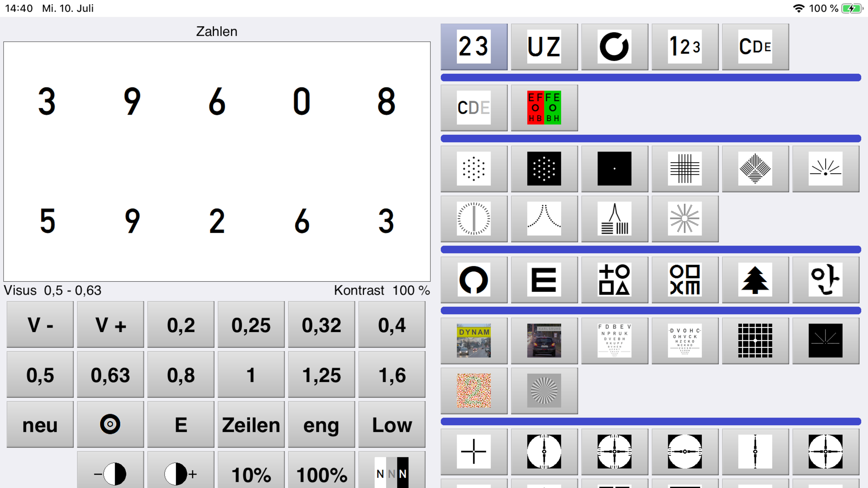Open the plain cross fixation test
The height and width of the screenshot is (488, 868).
click(x=474, y=451)
